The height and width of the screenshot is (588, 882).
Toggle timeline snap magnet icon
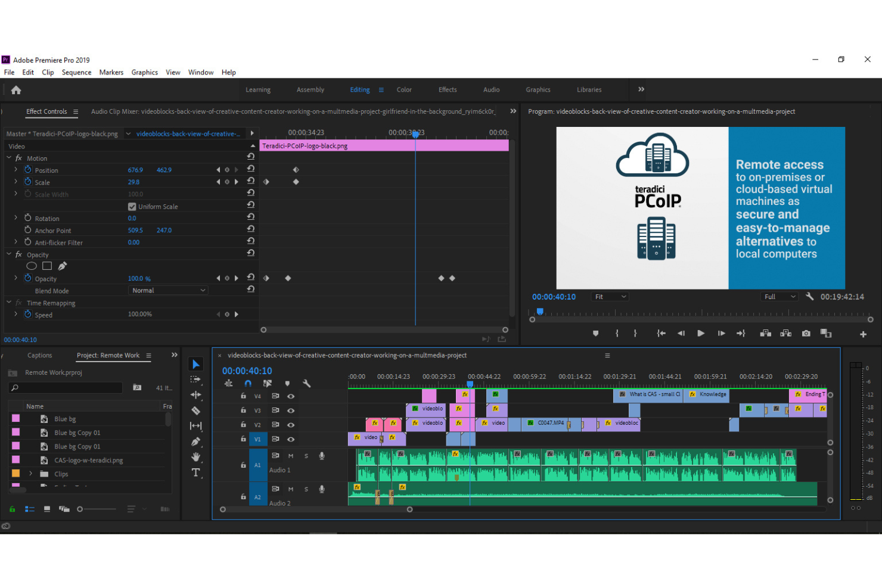point(248,384)
